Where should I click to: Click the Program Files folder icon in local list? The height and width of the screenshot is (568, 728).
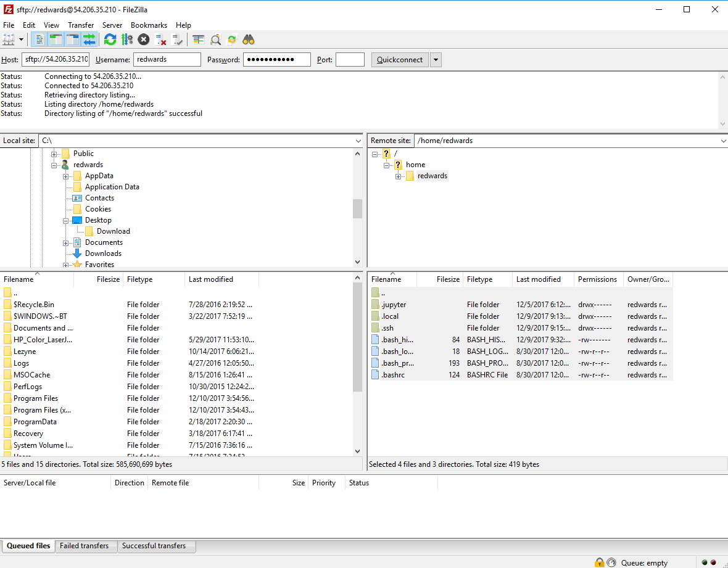click(7, 398)
